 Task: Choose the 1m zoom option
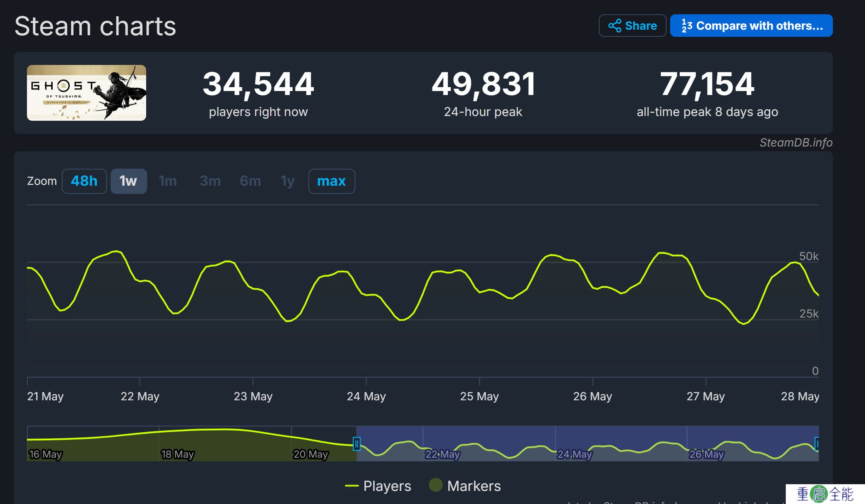(168, 181)
